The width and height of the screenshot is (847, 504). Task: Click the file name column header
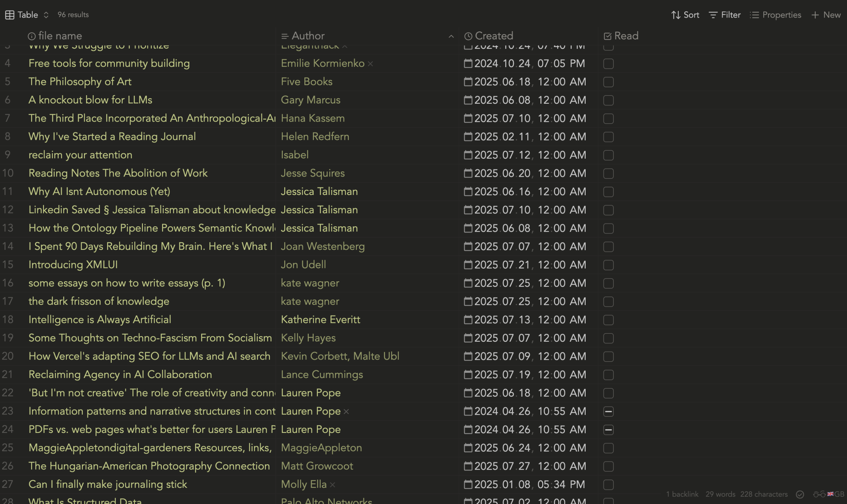click(x=60, y=36)
